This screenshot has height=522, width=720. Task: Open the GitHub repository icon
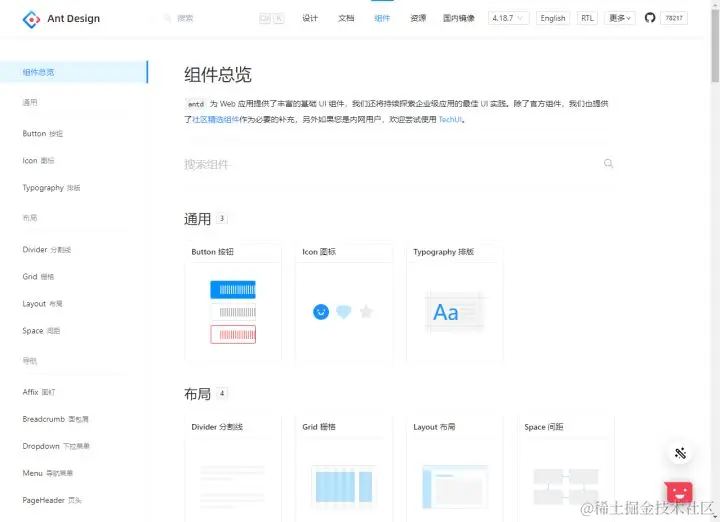(649, 18)
